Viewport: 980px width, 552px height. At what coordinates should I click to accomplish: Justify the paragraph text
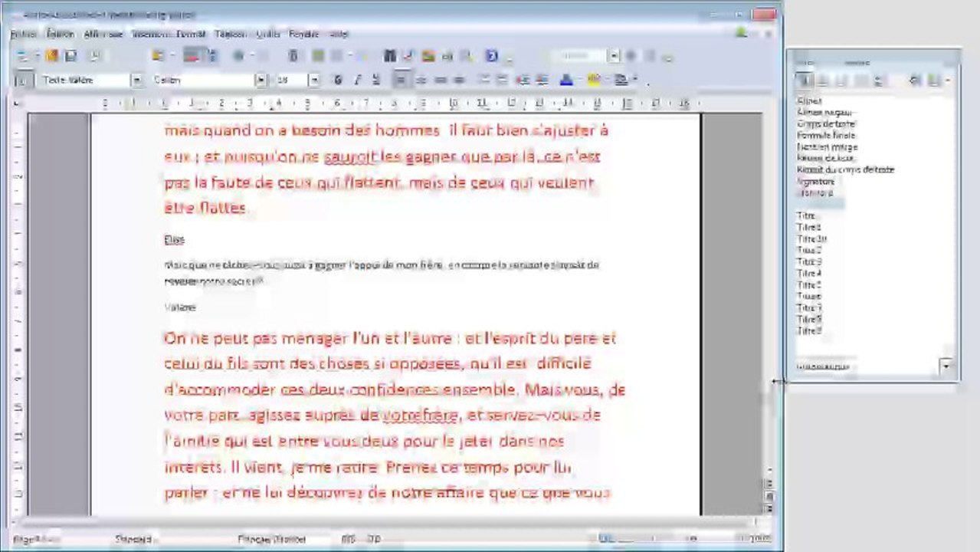coord(459,80)
